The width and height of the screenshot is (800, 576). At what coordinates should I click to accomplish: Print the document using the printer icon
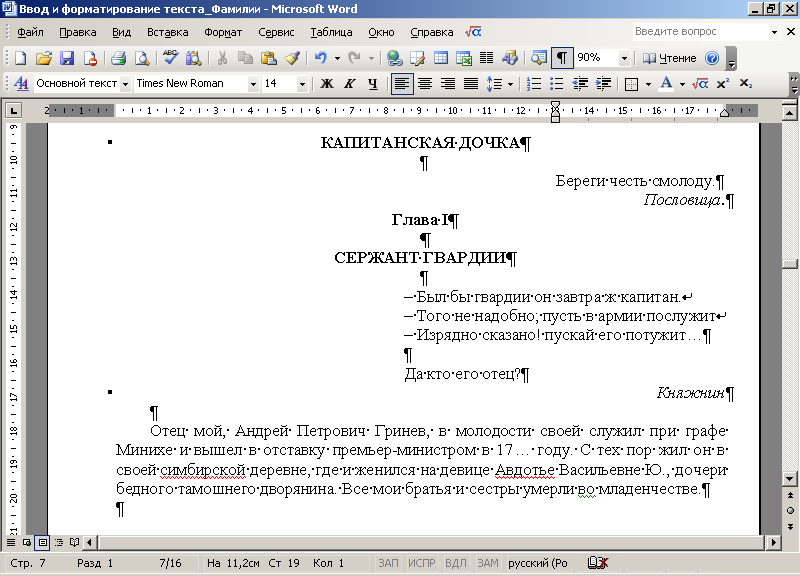click(118, 58)
